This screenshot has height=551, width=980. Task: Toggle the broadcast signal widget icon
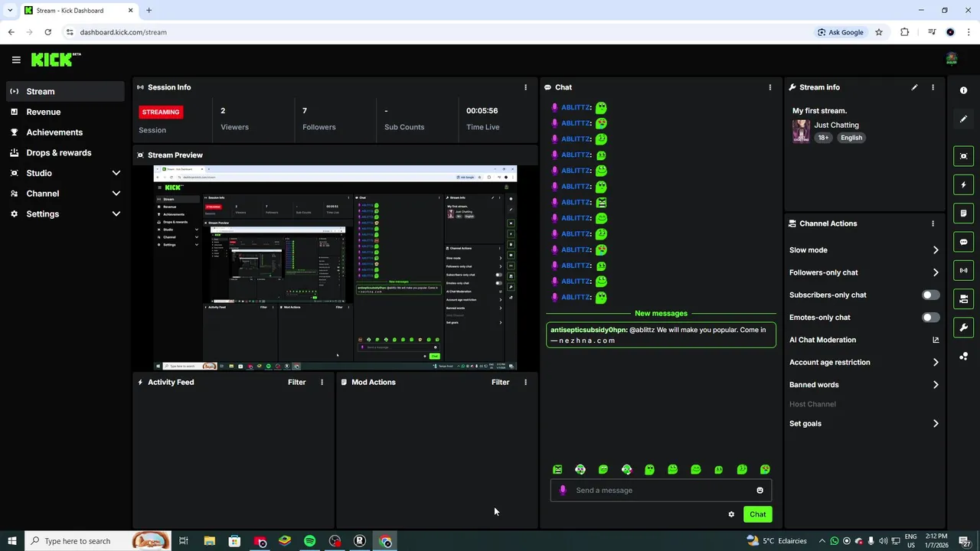963,270
